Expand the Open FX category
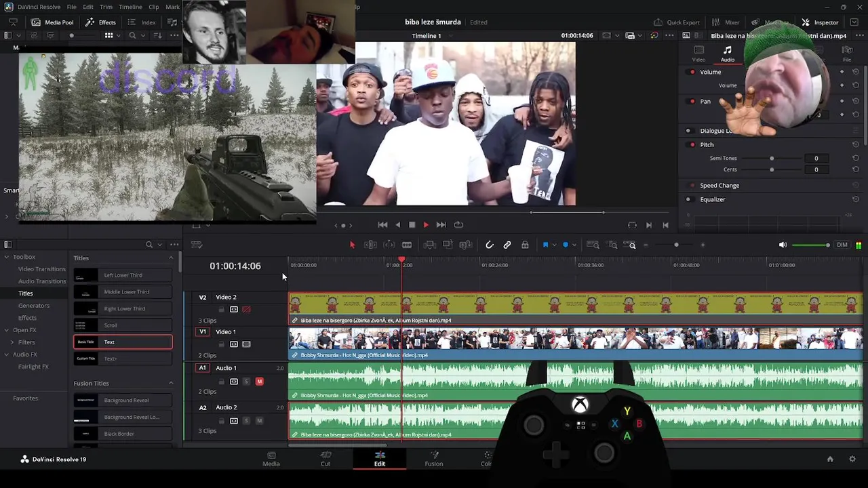This screenshot has width=868, height=488. [x=7, y=330]
